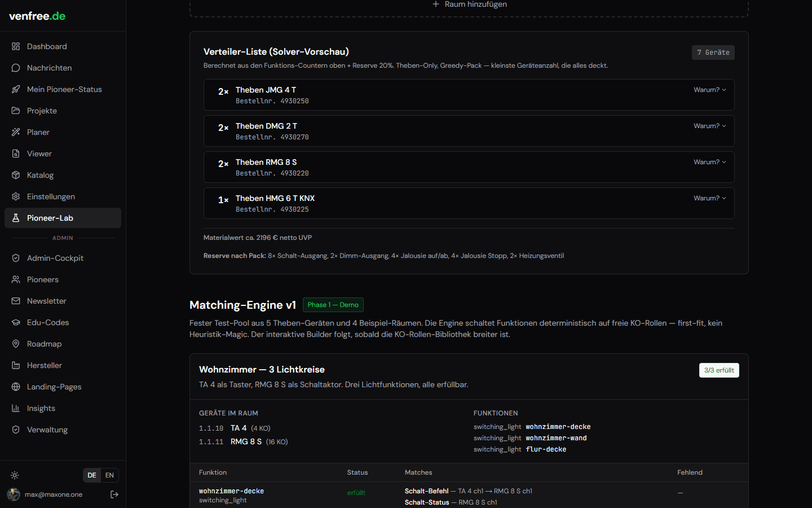Click the Pioneers people icon
This screenshot has height=508, width=812.
[16, 279]
